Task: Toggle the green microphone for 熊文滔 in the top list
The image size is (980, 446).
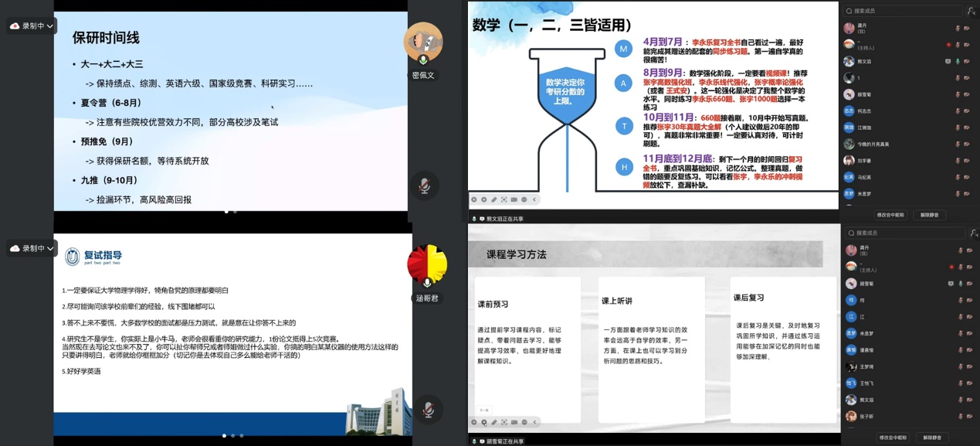Action: 958,61
